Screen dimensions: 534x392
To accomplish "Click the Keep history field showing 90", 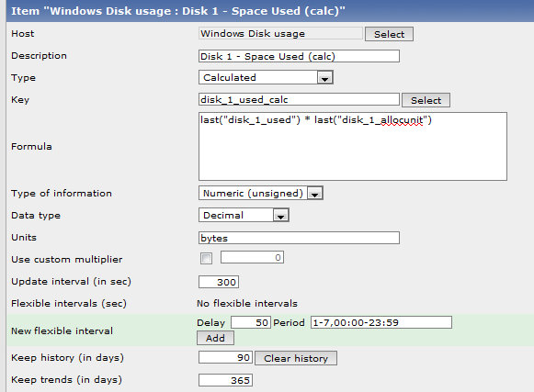I will point(225,358).
